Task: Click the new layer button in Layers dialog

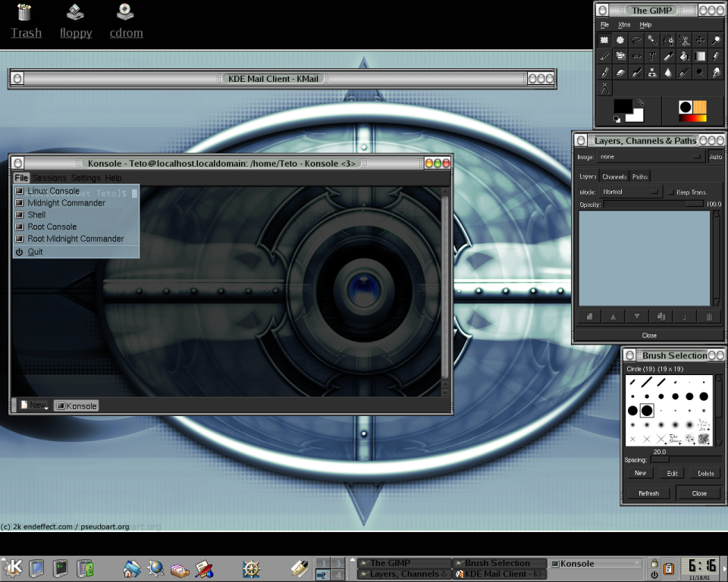Action: 589,317
